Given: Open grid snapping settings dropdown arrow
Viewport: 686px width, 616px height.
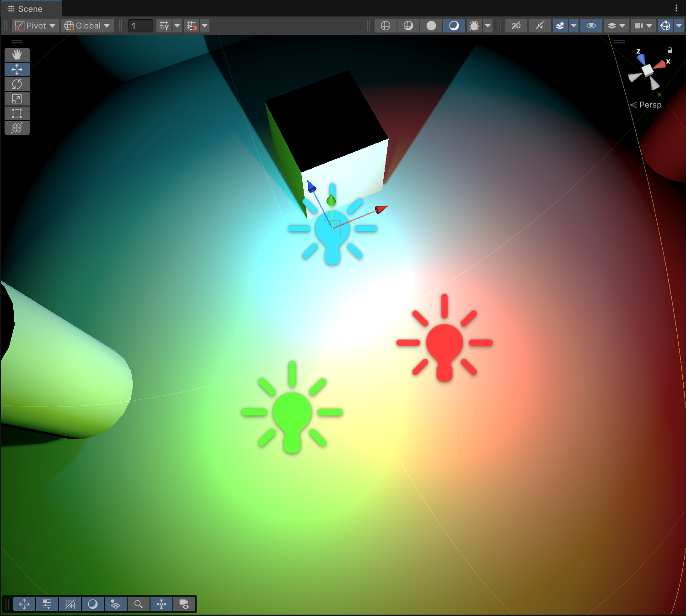Looking at the screenshot, I should point(205,26).
